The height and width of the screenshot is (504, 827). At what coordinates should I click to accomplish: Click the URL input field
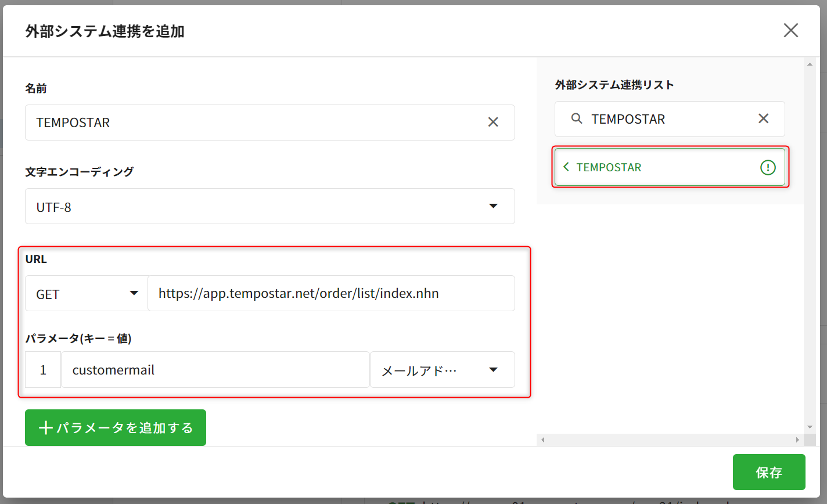click(x=331, y=293)
